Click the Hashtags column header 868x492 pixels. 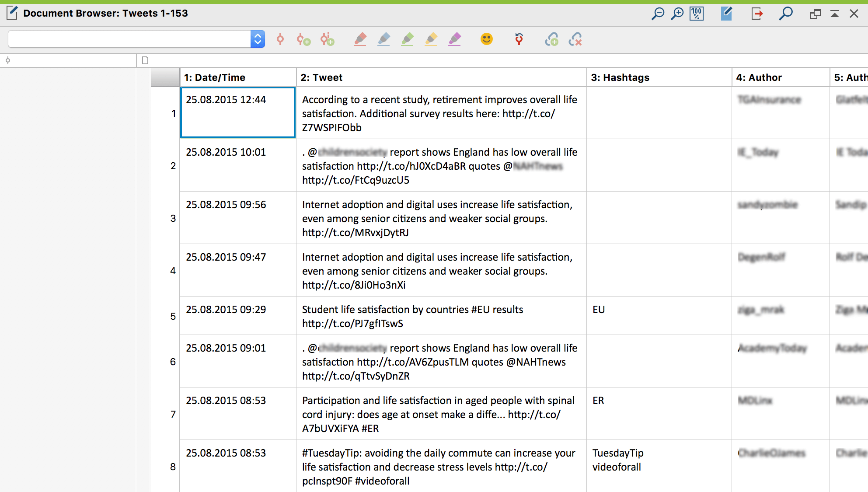659,77
